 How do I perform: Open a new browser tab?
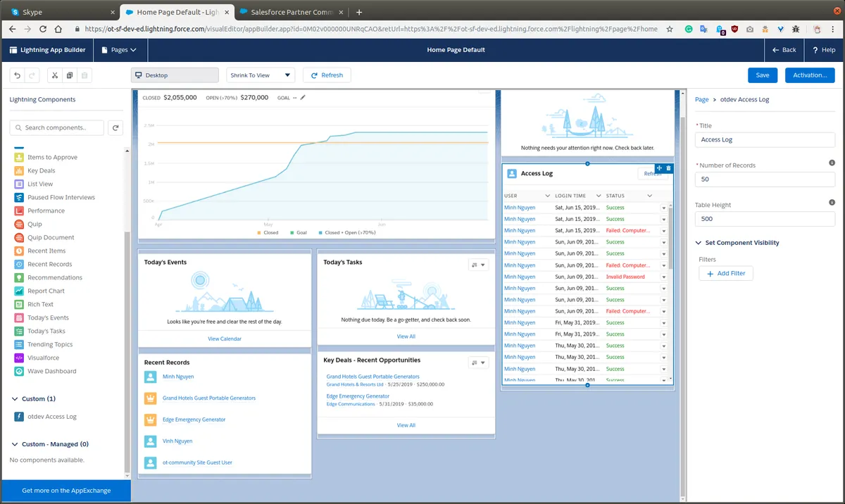coord(359,12)
